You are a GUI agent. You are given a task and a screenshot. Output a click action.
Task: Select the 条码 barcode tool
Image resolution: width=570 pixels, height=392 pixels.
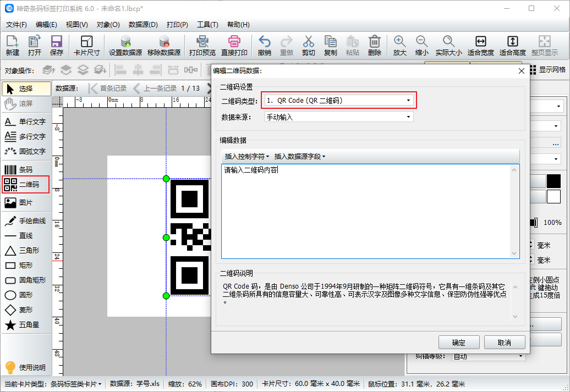coord(25,170)
